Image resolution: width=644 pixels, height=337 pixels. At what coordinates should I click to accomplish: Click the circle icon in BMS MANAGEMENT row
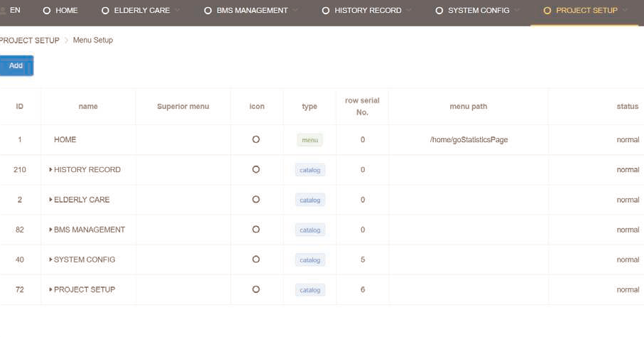(x=256, y=230)
